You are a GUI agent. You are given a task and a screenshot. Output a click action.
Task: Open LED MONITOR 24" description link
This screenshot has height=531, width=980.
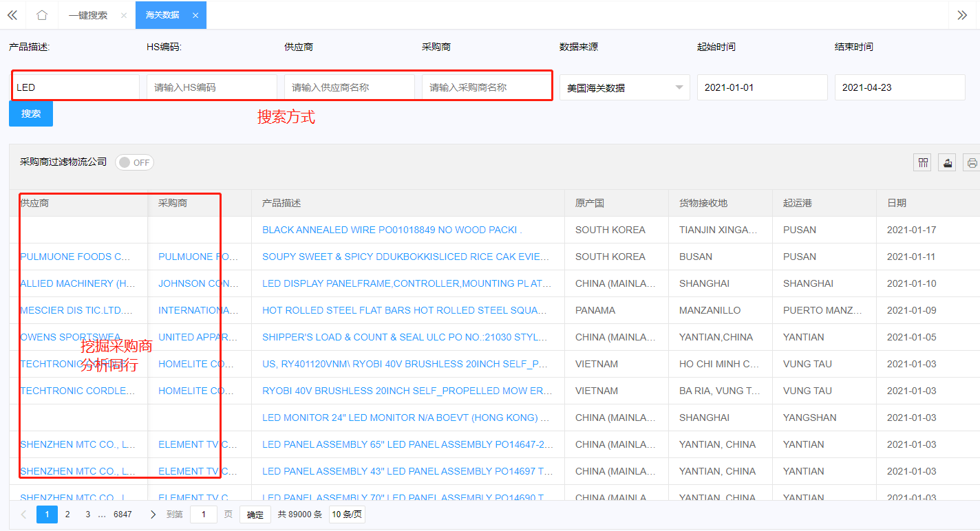[406, 418]
